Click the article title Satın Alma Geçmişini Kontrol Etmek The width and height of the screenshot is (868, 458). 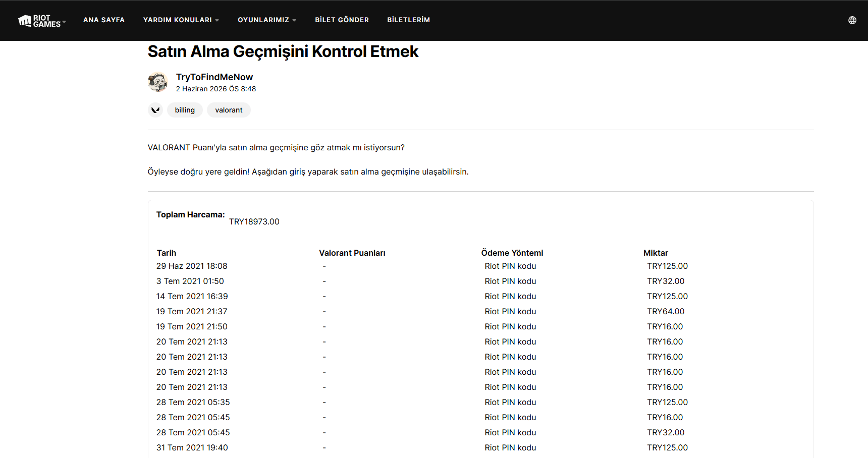click(283, 51)
